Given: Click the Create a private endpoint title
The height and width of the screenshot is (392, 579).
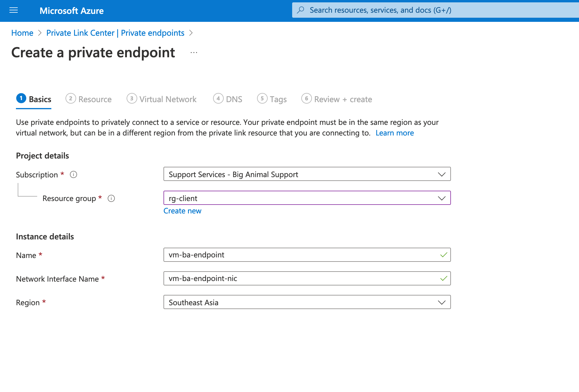Looking at the screenshot, I should coord(93,53).
